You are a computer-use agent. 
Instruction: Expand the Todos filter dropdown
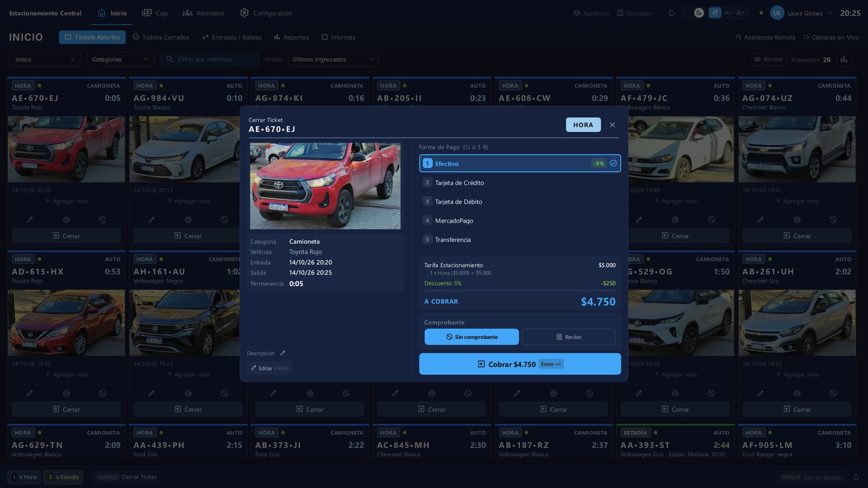[45, 59]
